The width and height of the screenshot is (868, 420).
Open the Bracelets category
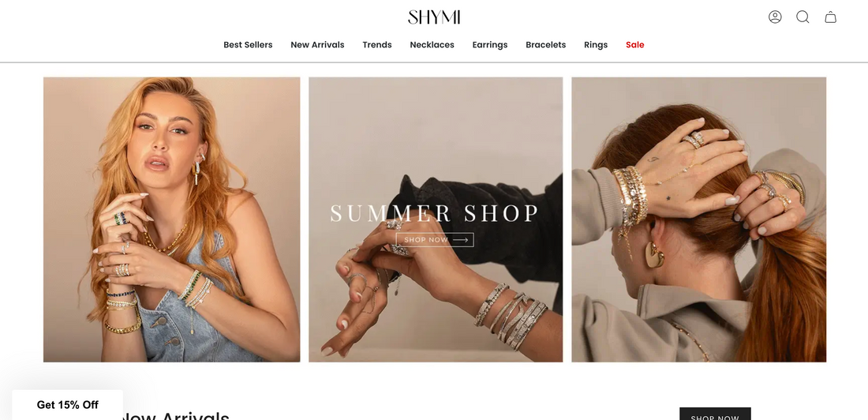[x=546, y=45]
